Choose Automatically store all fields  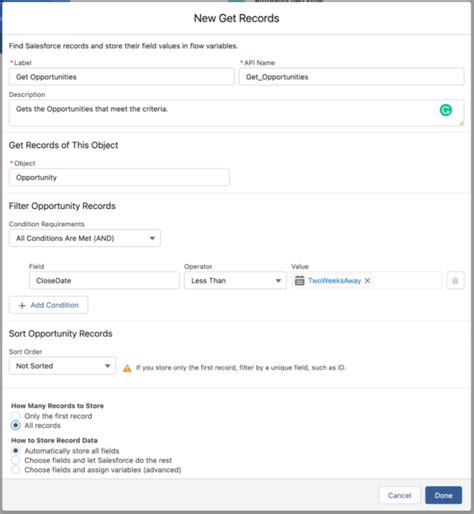pyautogui.click(x=16, y=451)
